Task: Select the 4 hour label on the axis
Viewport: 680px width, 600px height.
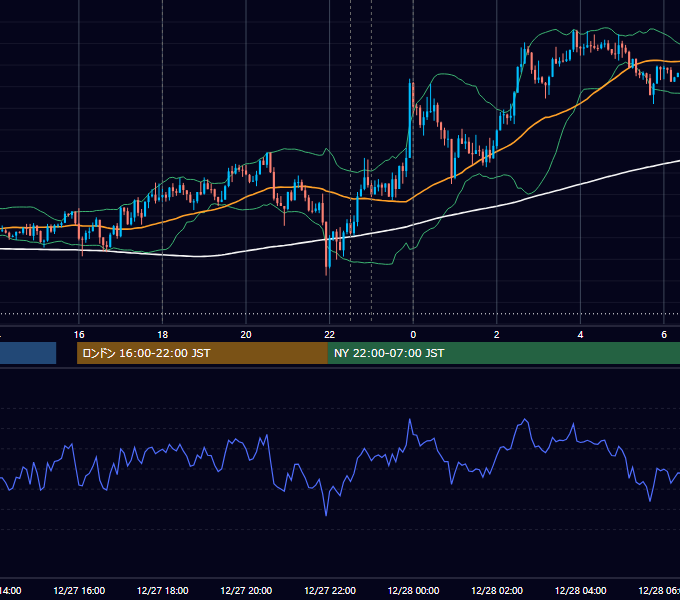Action: (x=580, y=334)
